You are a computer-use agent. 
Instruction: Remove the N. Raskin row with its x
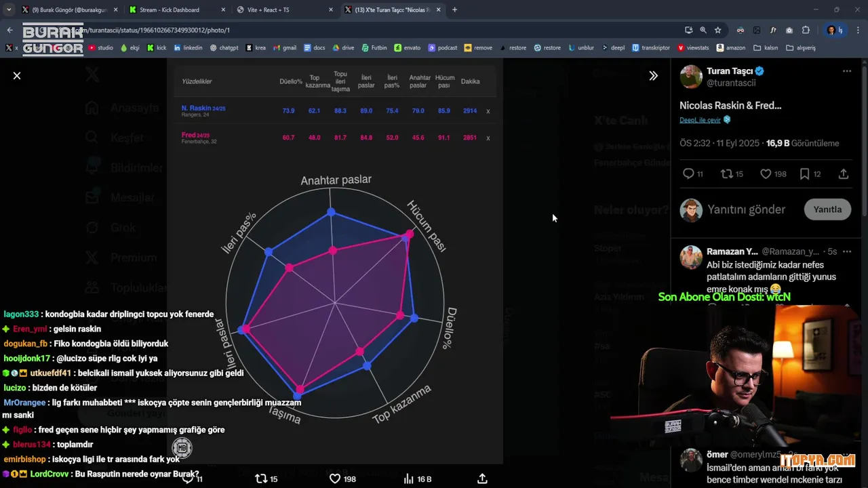pyautogui.click(x=488, y=110)
